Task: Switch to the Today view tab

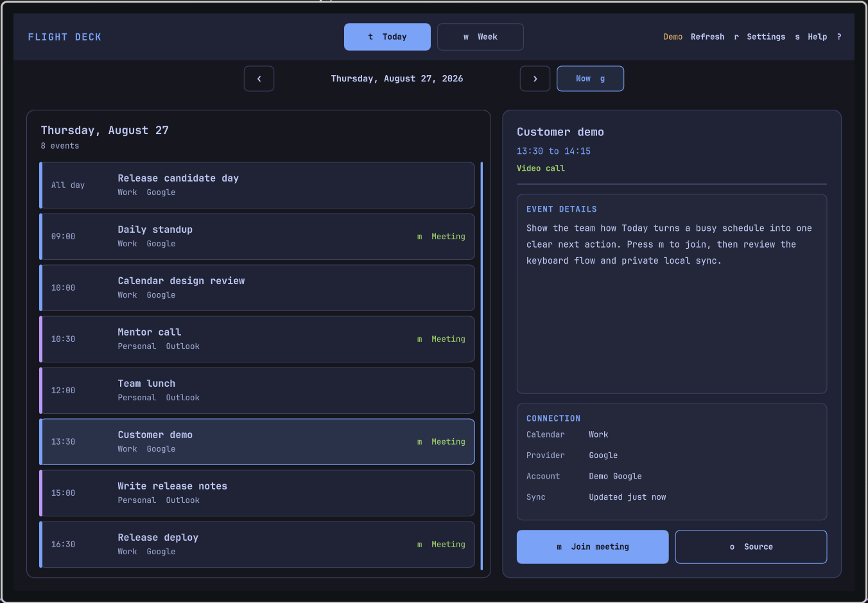Action: (387, 37)
